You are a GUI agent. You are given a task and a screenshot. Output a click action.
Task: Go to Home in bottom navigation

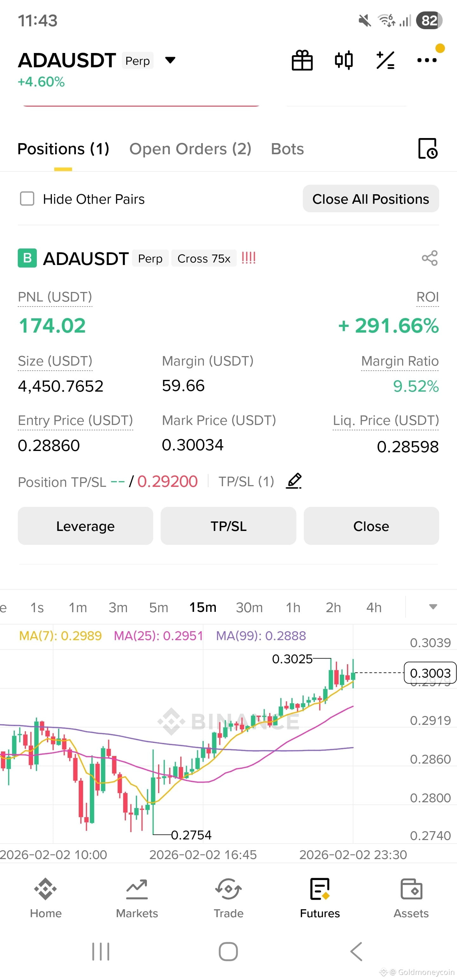[x=46, y=898]
